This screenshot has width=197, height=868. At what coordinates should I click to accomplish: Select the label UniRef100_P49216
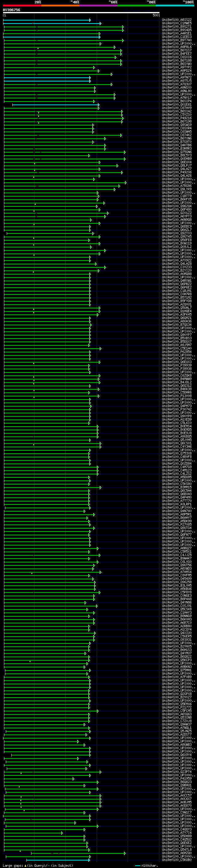point(177,118)
